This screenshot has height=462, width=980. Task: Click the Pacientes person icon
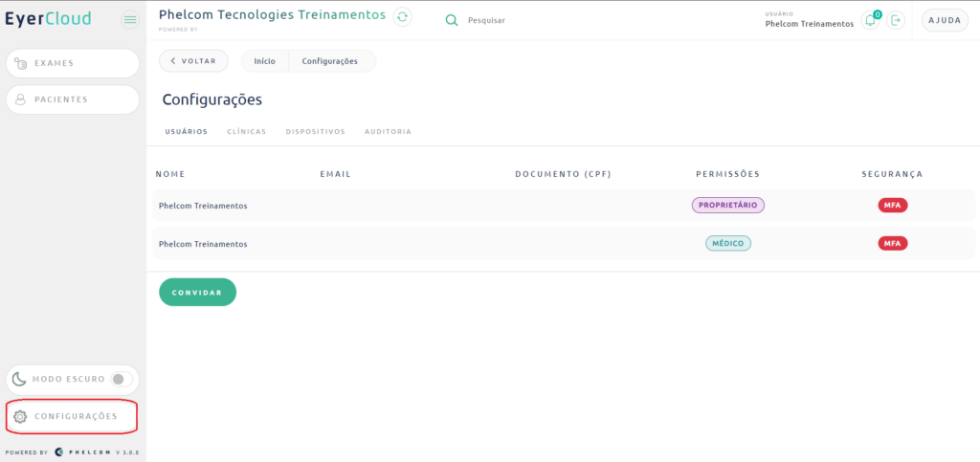tap(20, 99)
